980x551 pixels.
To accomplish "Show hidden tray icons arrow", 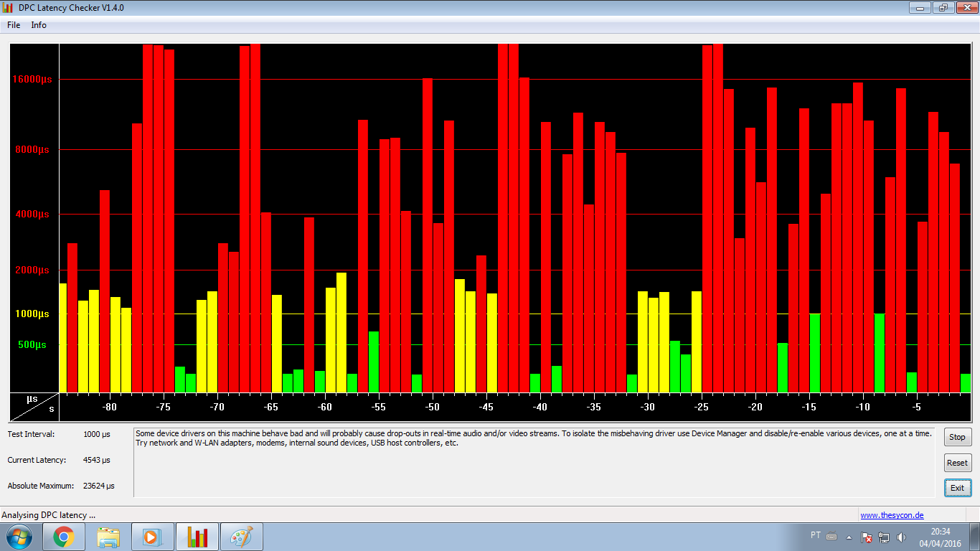I will (x=849, y=537).
